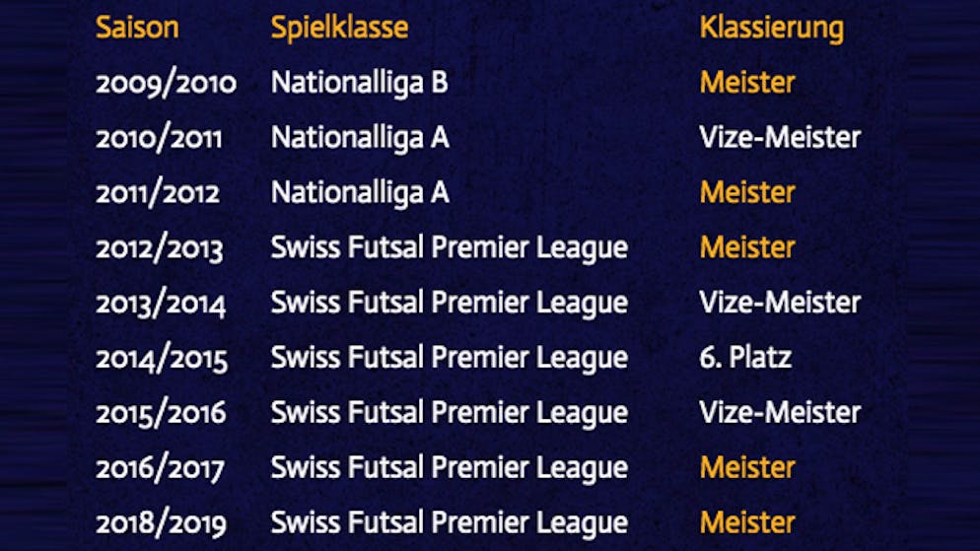
Task: Click Nationalliga A in the 2011/2012 row
Action: tap(360, 193)
